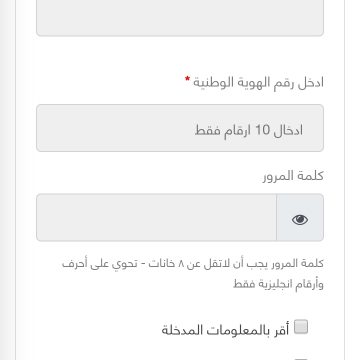Screen dimensions: 360x360
Task: Check the أقر بالمعلومات المدخلة checkbox
Action: point(301,327)
